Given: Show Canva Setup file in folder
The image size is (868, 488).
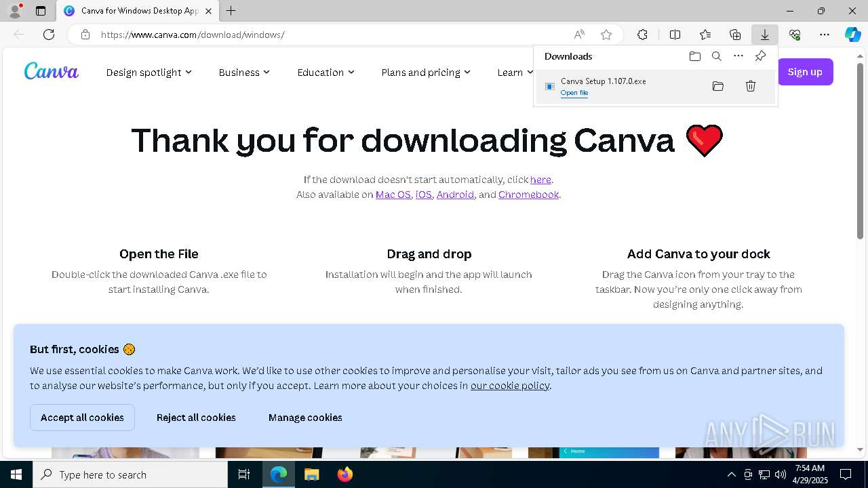Looking at the screenshot, I should (718, 86).
